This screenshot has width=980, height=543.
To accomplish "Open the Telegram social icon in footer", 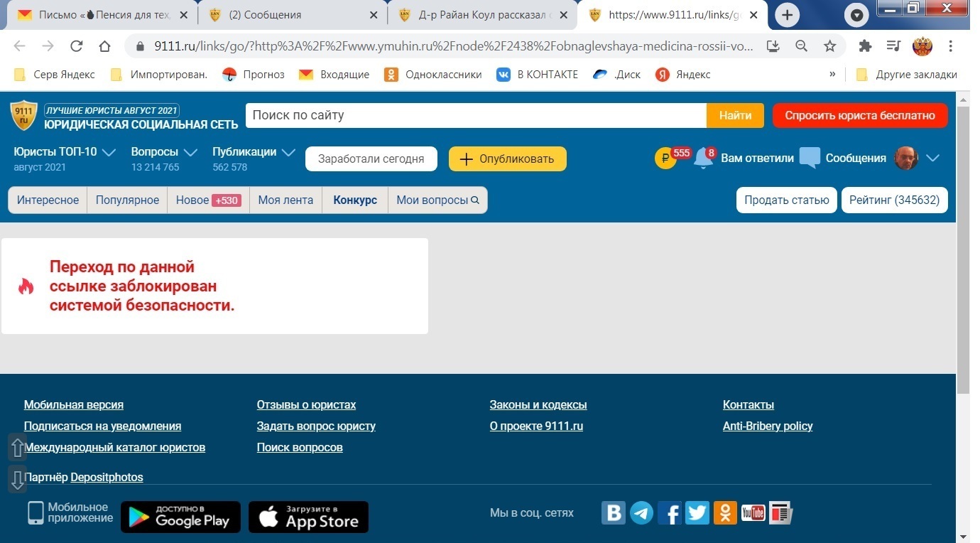I will (641, 512).
